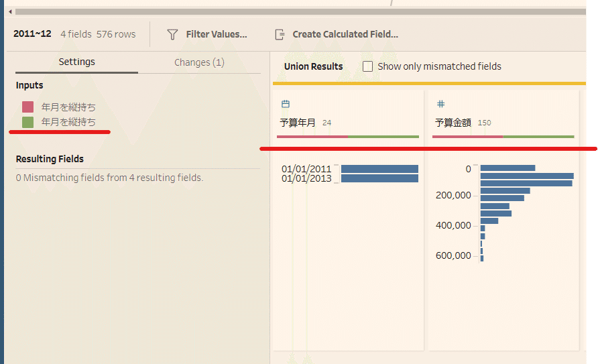Open Create Calculated Field editor

[x=345, y=34]
